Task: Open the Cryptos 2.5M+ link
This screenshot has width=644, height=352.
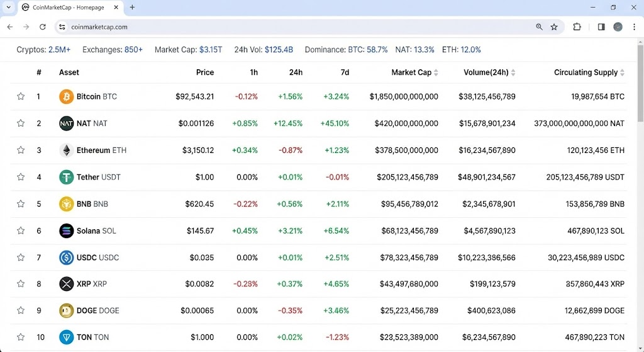Action: 43,50
